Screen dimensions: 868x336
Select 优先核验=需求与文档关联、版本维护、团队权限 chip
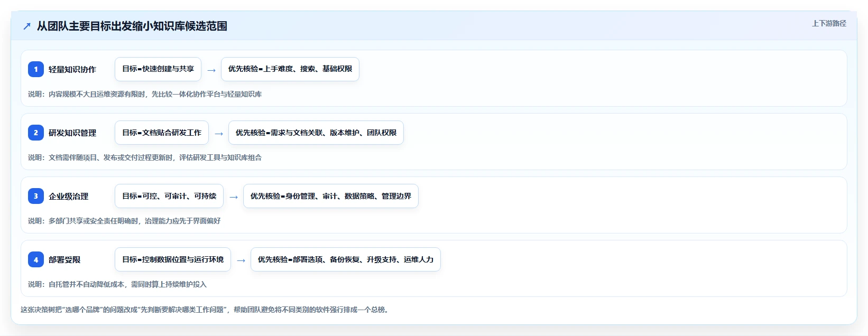pyautogui.click(x=316, y=133)
